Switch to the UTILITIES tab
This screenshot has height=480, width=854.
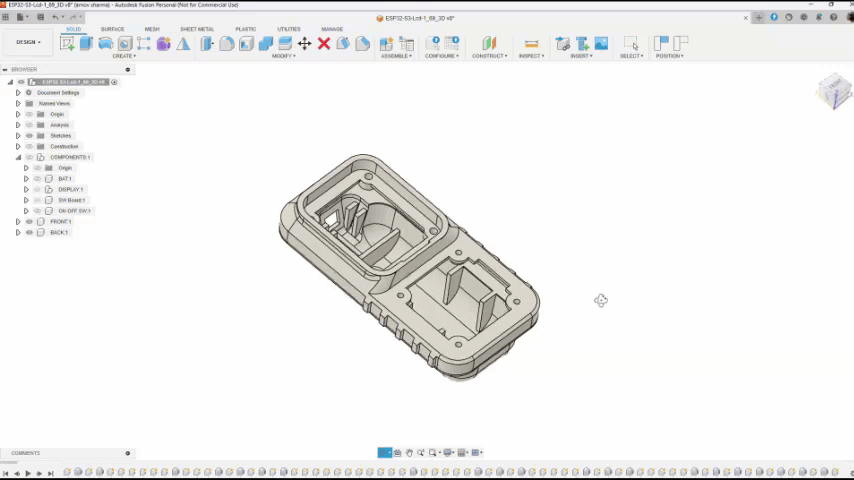pos(289,29)
